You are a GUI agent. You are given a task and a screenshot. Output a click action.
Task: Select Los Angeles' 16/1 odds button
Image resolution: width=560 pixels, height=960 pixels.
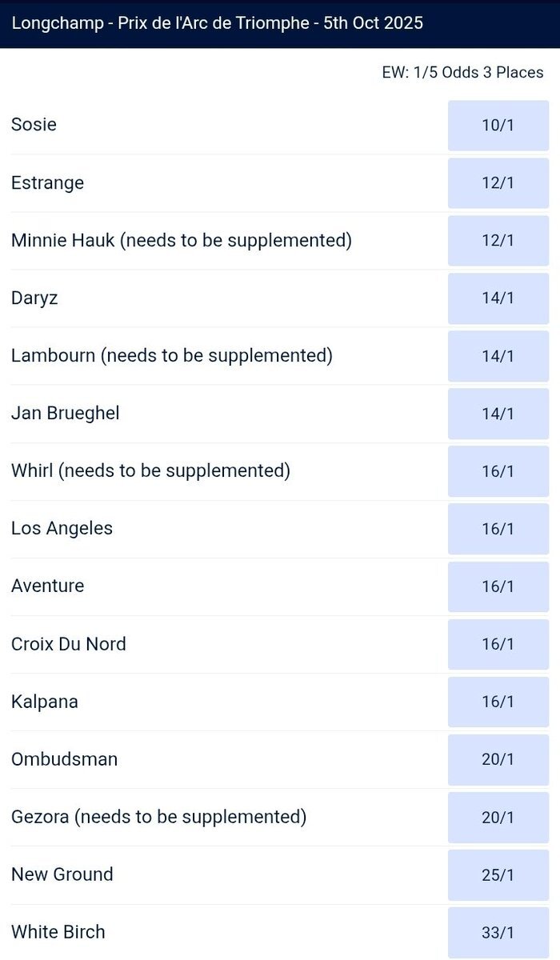[x=498, y=529]
